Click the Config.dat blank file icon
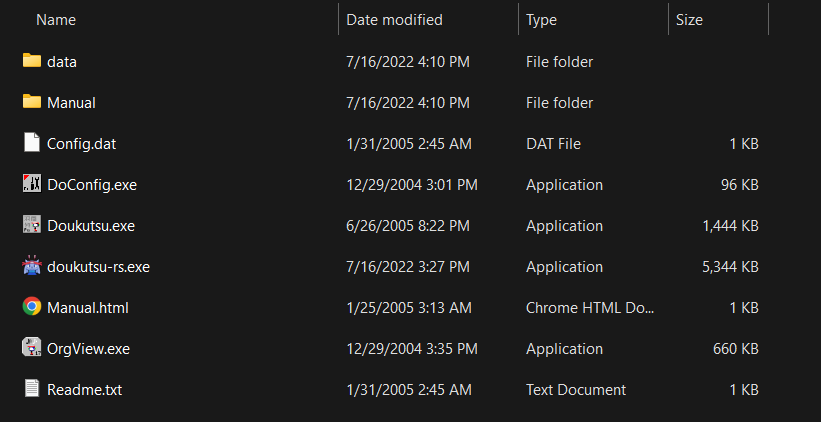Screen dimensions: 821x422 32,143
